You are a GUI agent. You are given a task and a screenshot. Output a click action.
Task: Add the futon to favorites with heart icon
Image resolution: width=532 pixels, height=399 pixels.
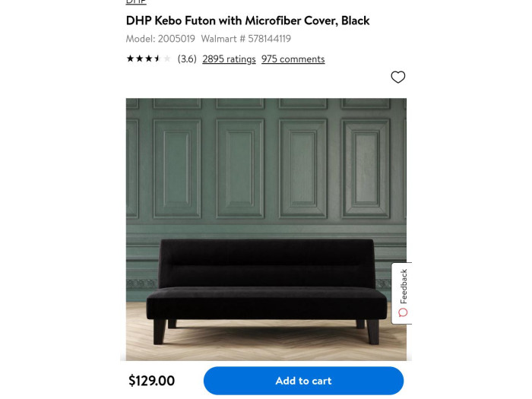pos(397,77)
